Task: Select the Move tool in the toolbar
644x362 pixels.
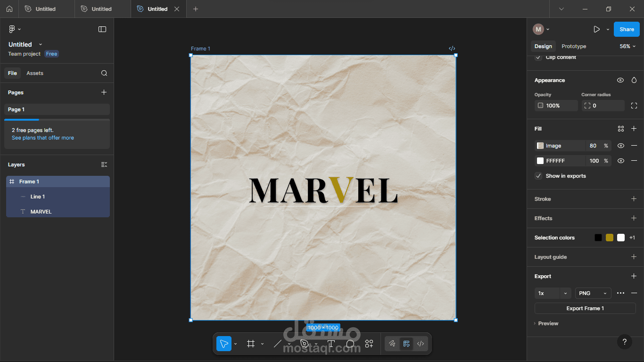Action: click(224, 344)
